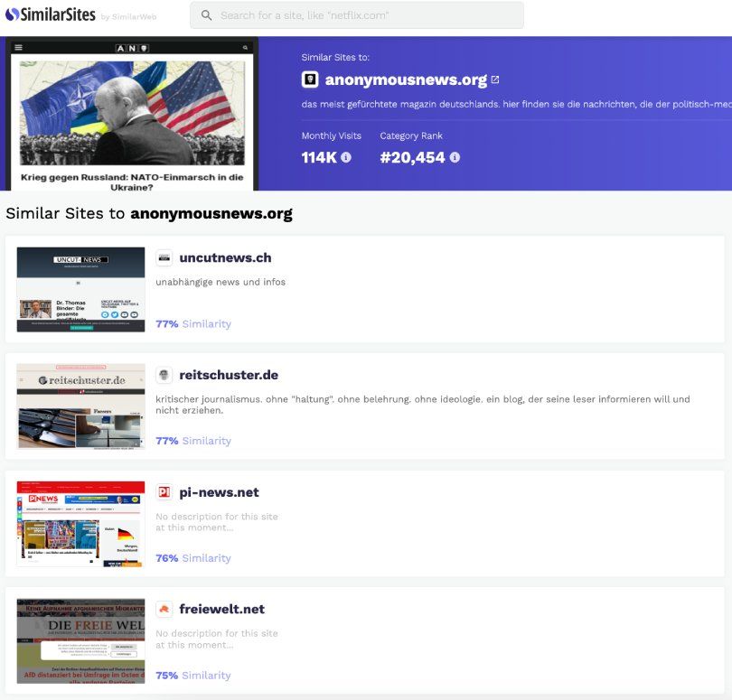
Task: Click the search magnifier icon
Action: coord(207,15)
